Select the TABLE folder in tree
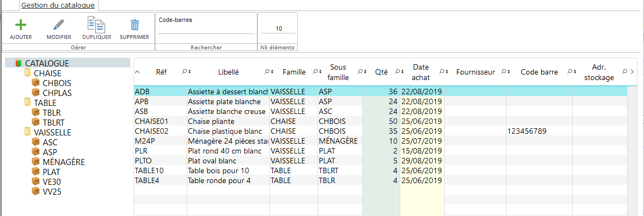644x216 pixels. pos(45,103)
